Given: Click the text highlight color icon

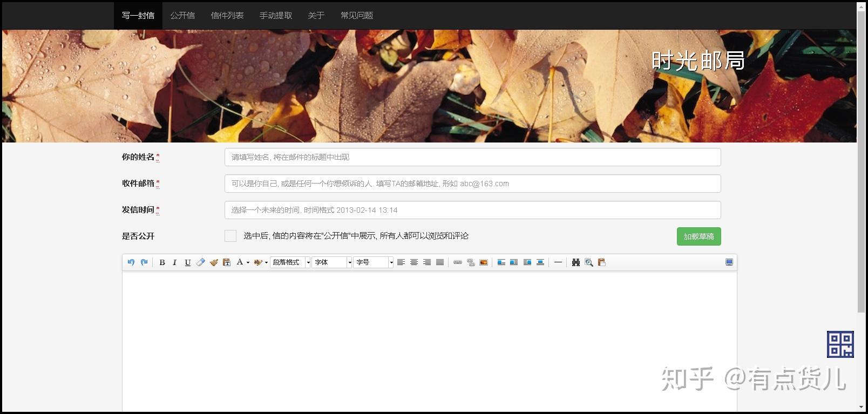Looking at the screenshot, I should 258,262.
